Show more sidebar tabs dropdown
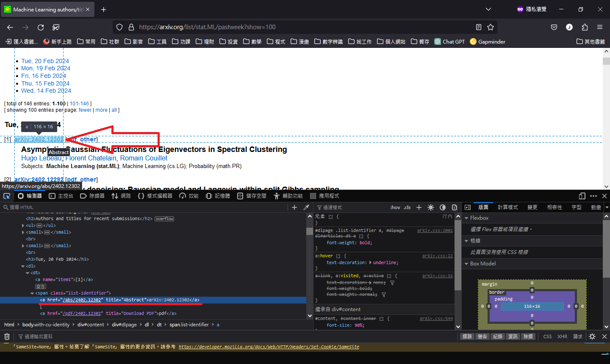 [607, 207]
